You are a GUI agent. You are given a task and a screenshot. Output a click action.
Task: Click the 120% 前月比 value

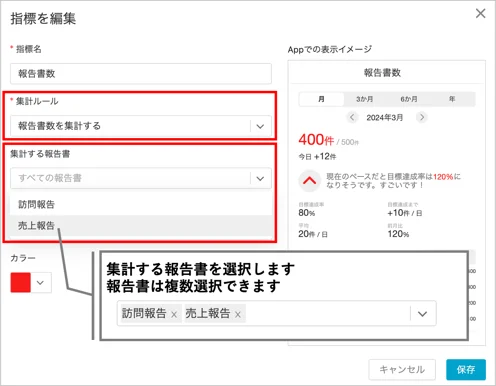[x=398, y=234]
